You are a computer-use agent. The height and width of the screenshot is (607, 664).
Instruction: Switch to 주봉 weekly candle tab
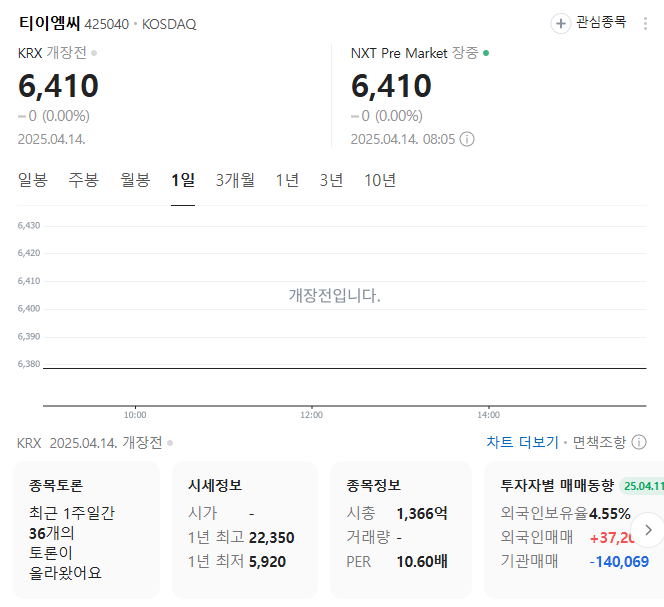pos(84,180)
